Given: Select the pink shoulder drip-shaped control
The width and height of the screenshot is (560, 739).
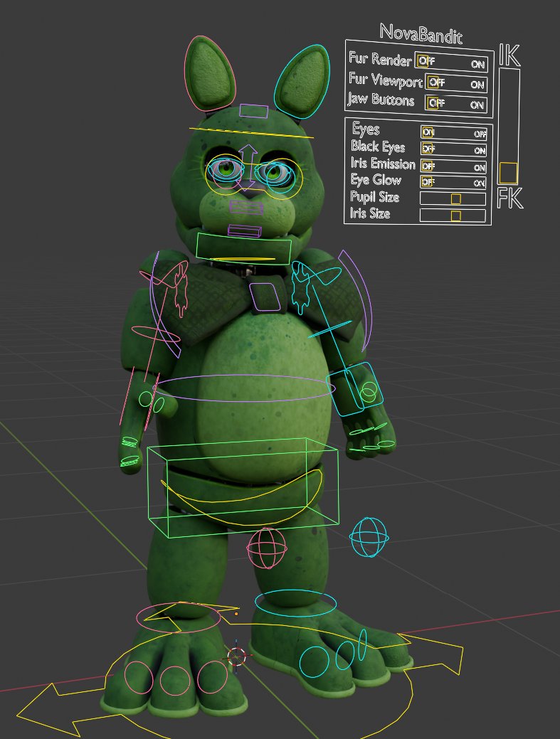Looking at the screenshot, I should tap(179, 290).
